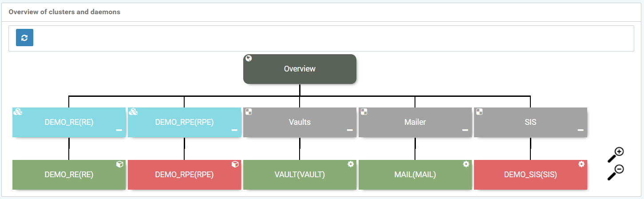
Task: Select the green MAIL(MAIL) daemon node
Action: (415, 175)
